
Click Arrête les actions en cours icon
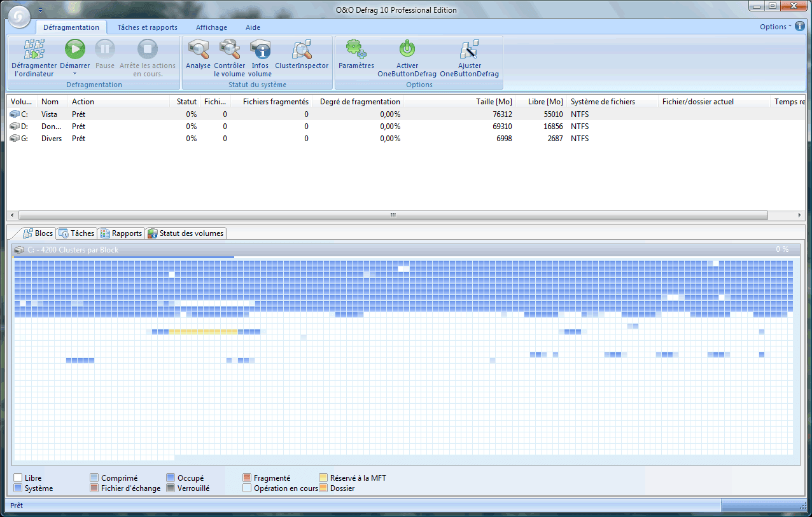[148, 49]
